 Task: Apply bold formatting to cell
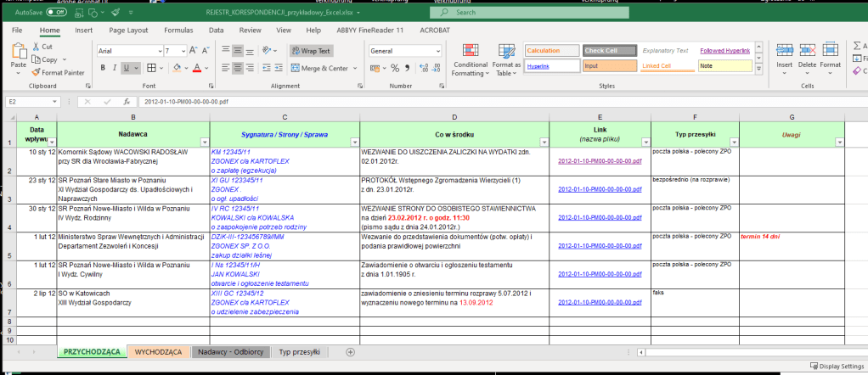[102, 68]
